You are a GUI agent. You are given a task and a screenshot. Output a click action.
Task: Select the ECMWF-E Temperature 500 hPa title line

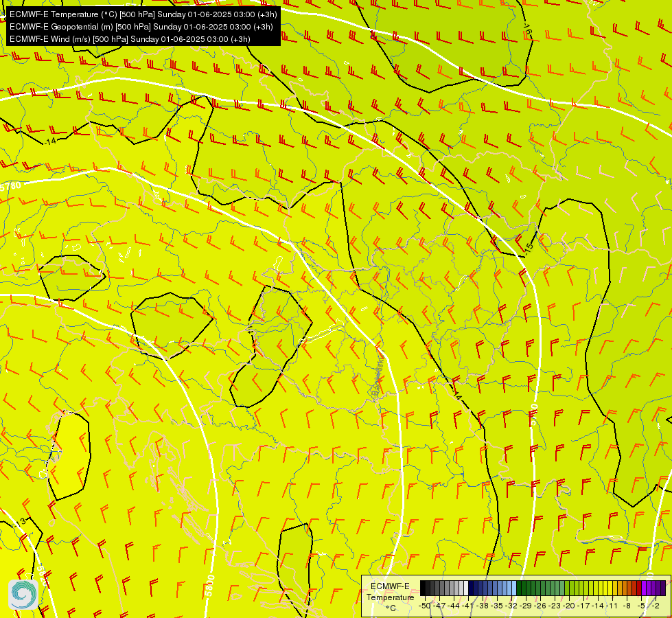[x=143, y=14]
